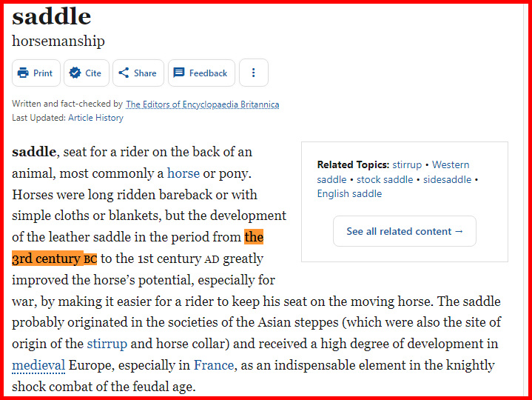Open the stirrup related topic link

point(407,164)
